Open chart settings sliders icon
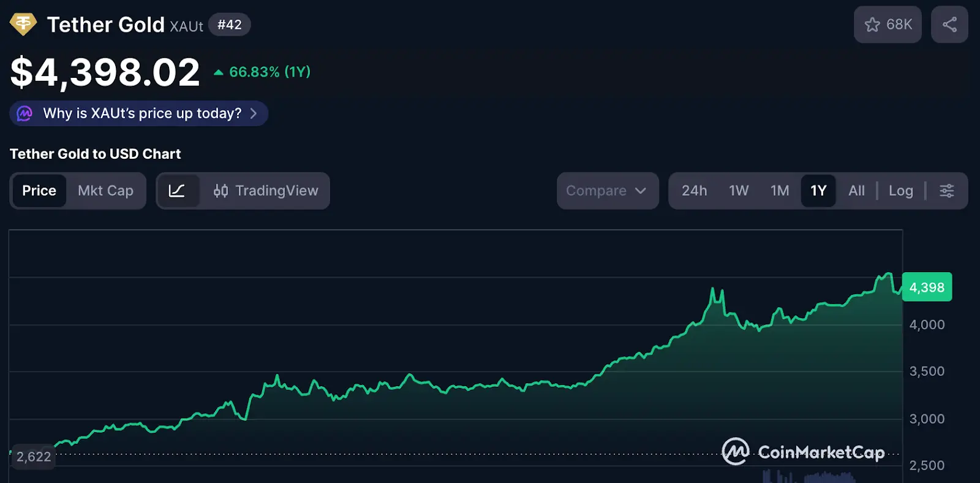Screen dimensions: 980x483 point(946,191)
